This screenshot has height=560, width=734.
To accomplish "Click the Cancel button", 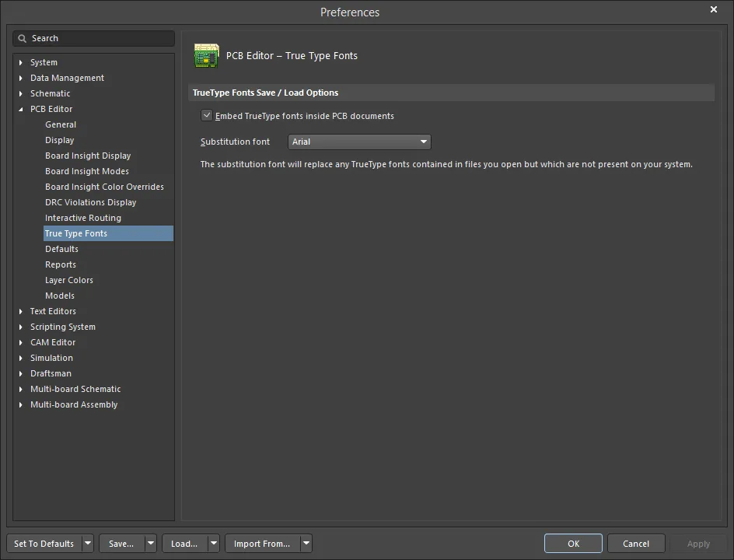I will (636, 544).
